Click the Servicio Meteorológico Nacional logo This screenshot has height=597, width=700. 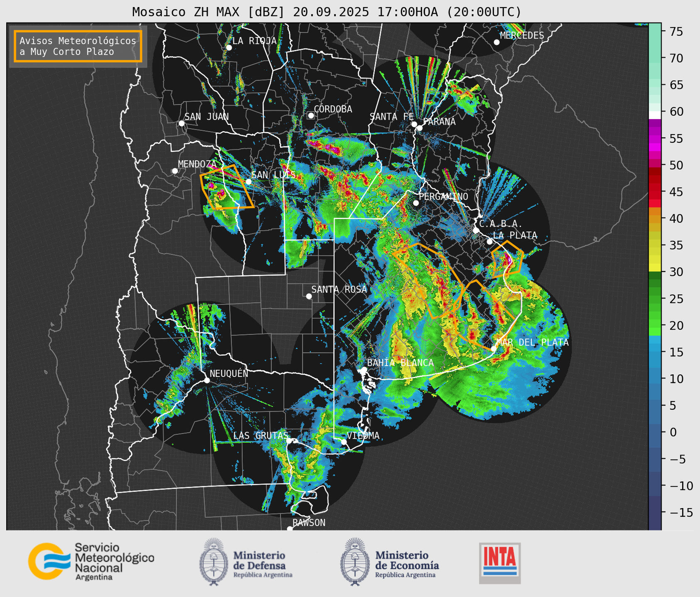coord(91,561)
